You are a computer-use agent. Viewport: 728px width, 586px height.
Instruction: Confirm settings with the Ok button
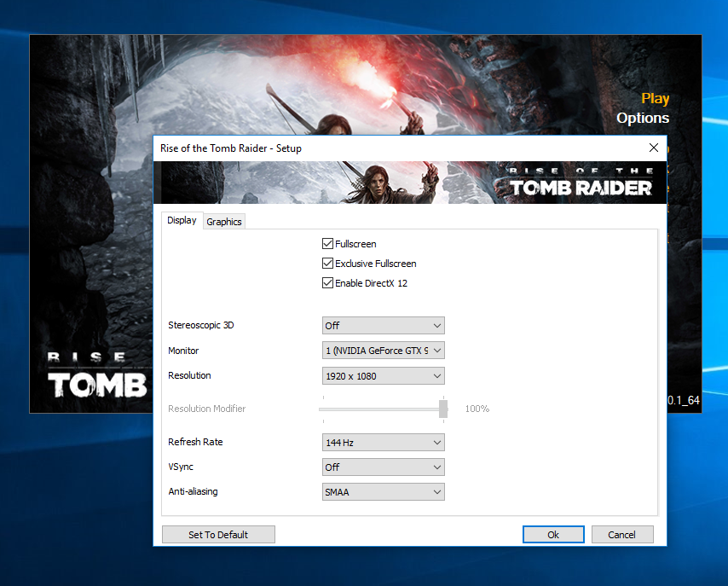553,535
